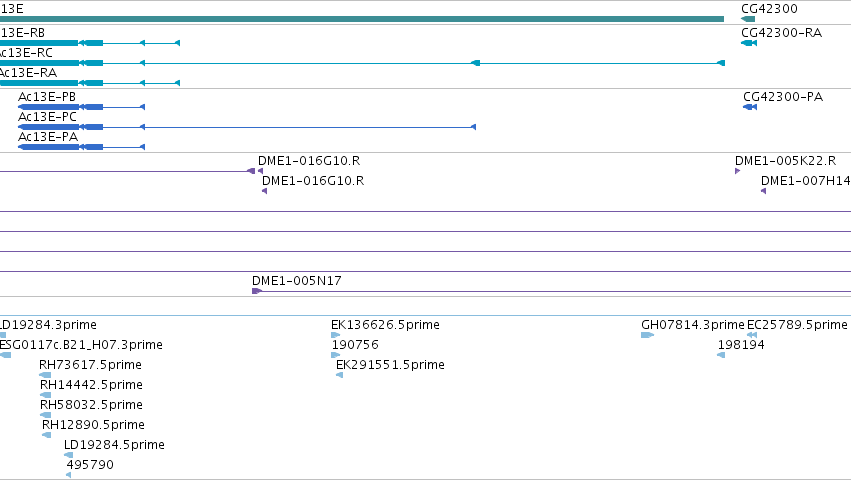This screenshot has width=851, height=480.
Task: Click the RH14442.5prime EST label
Action: (91, 385)
